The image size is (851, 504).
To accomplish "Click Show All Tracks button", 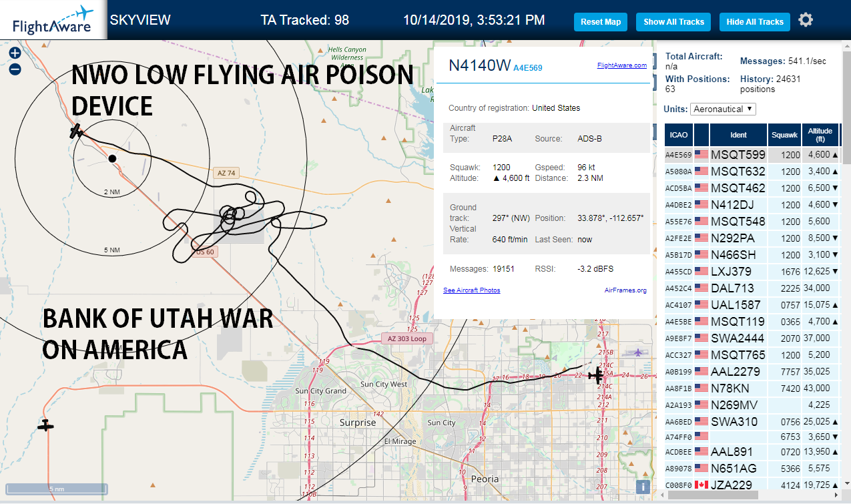I will pyautogui.click(x=673, y=22).
